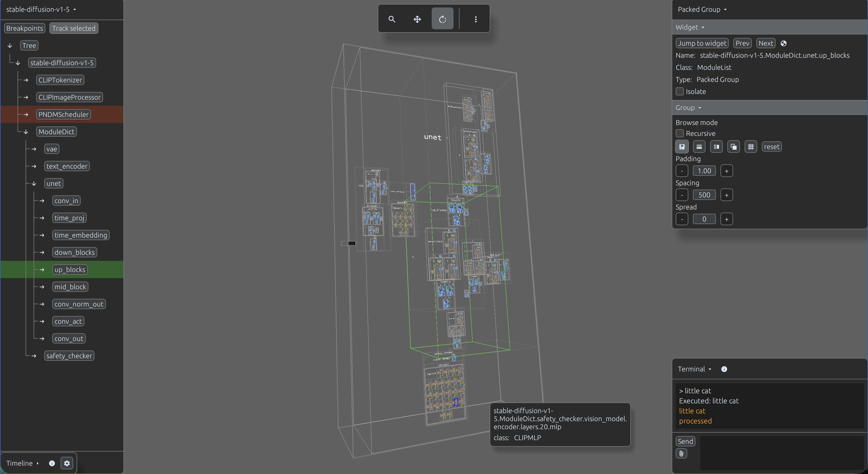Click the globe icon beside Next
The width and height of the screenshot is (868, 474).
783,43
